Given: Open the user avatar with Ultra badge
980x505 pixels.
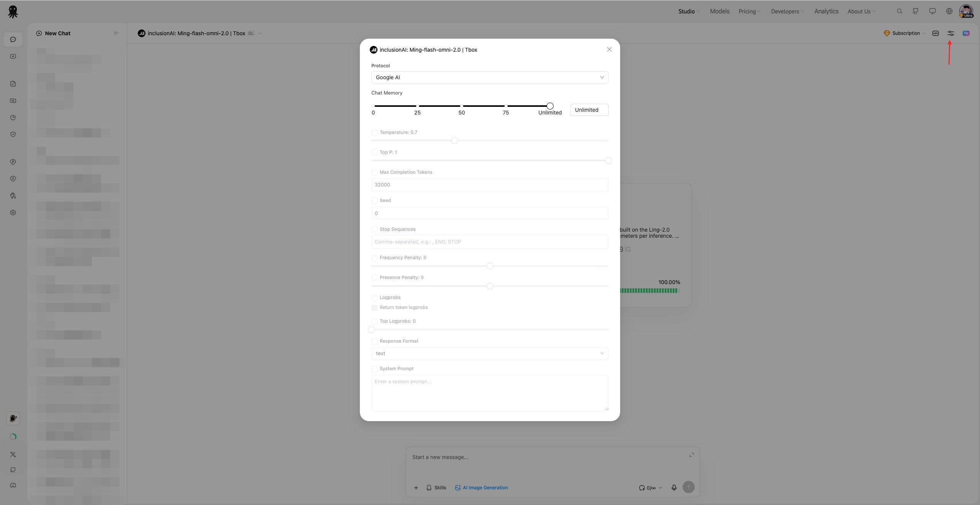Looking at the screenshot, I should tap(966, 11).
